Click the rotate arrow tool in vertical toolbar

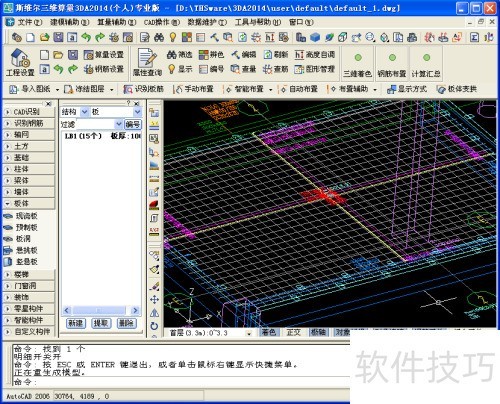click(154, 326)
